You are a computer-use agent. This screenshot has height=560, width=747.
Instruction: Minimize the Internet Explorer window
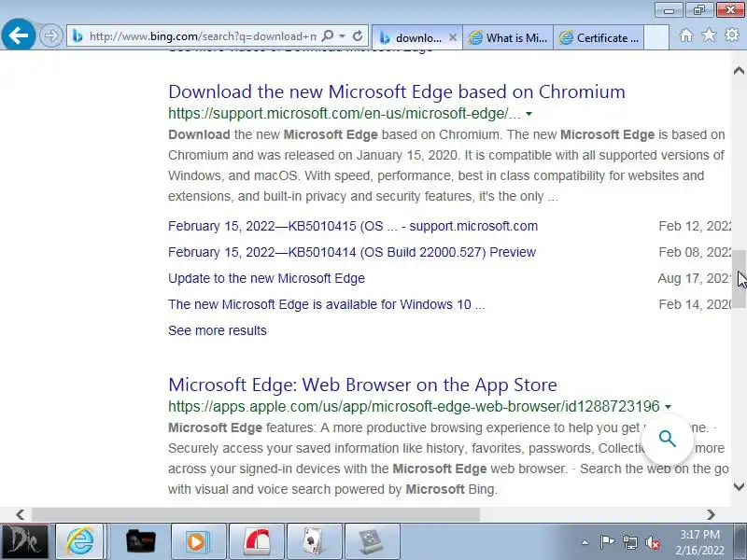point(669,10)
